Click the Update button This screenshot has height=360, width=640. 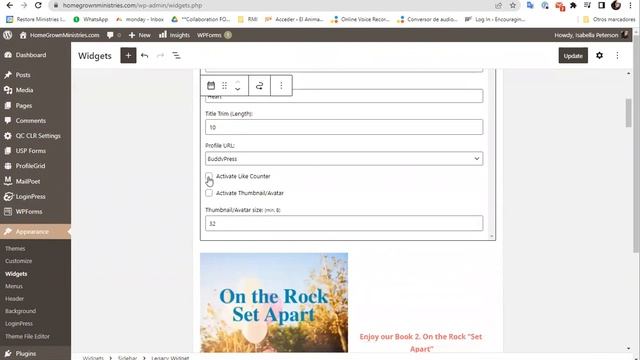coord(573,56)
